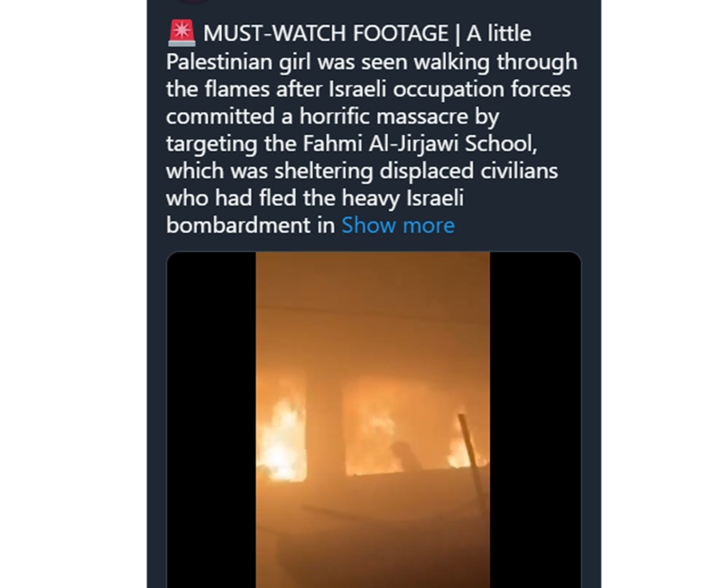The height and width of the screenshot is (588, 722).
Task: Open the fire video thumbnail
Action: 373,419
